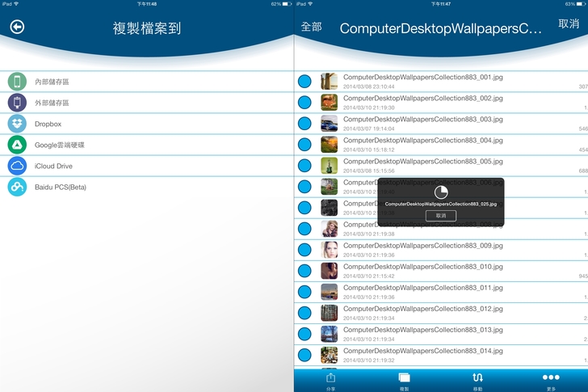Select Baidu PCS(Beta) text as destination

(x=61, y=187)
